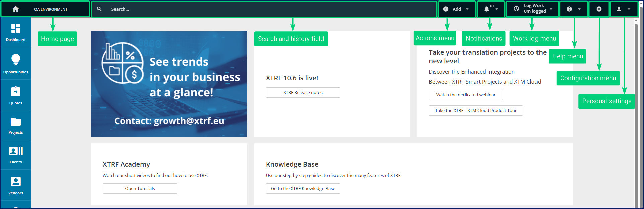Click the 'XTRF 10.6 is live!' heading

pos(292,78)
